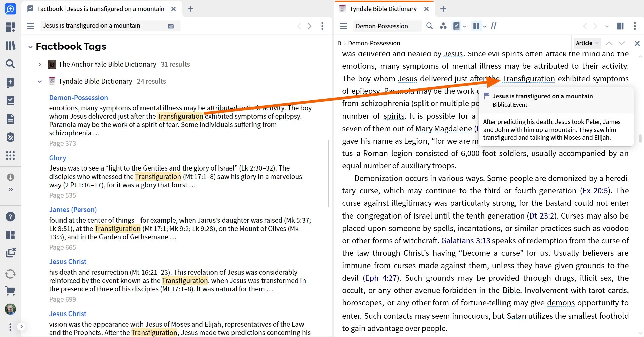Click the keyboard icon in Factbook box

pyautogui.click(x=171, y=26)
